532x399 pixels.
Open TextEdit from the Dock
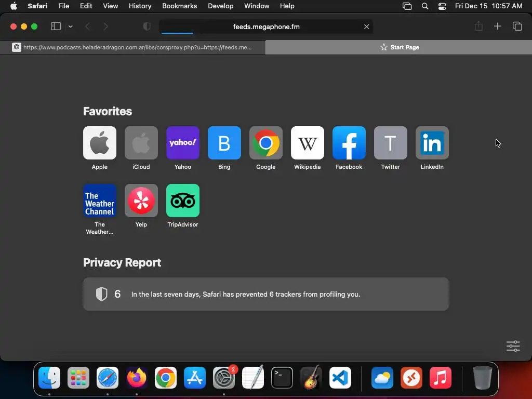pyautogui.click(x=253, y=378)
